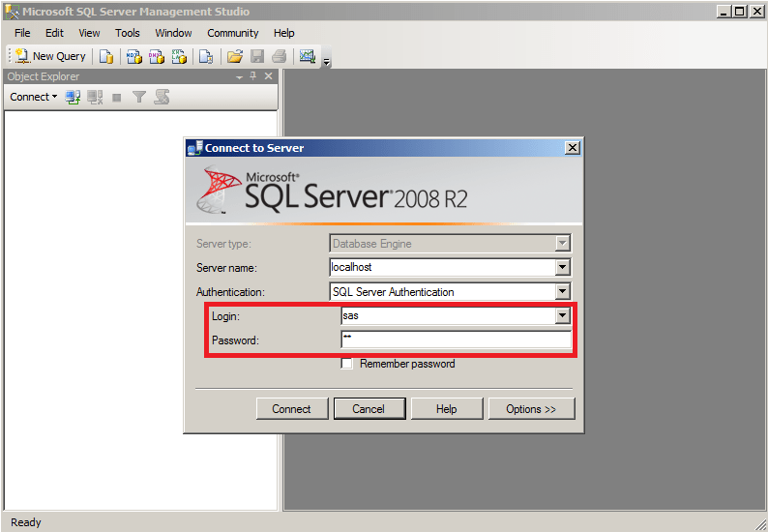Open the Tools menu
This screenshot has height=532, width=768.
pos(128,33)
